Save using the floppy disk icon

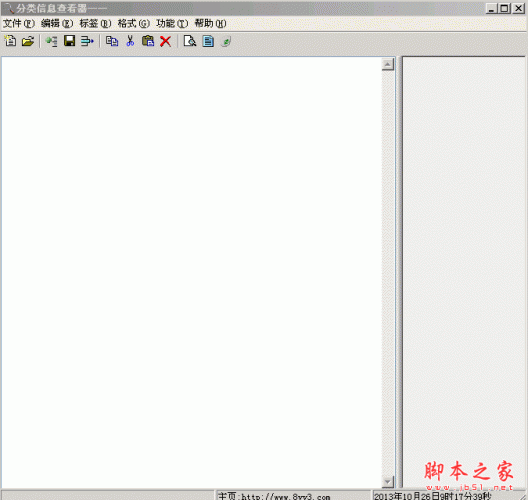point(69,41)
